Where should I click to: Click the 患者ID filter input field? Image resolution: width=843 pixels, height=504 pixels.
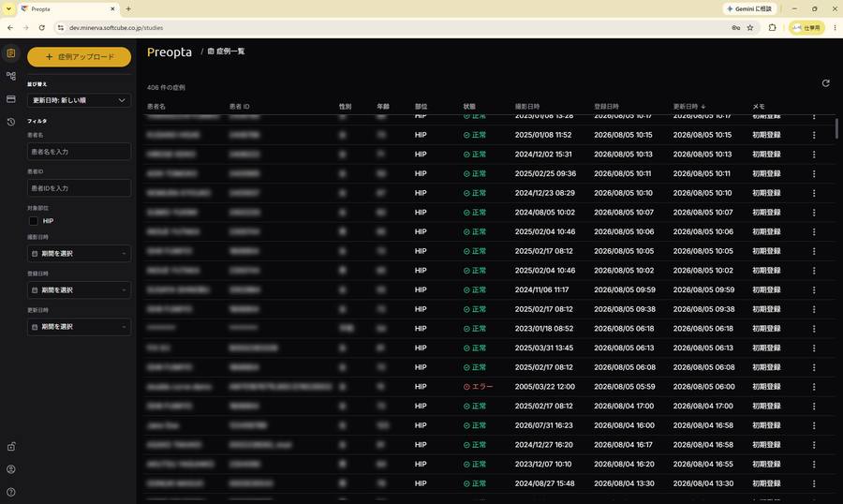coord(79,188)
